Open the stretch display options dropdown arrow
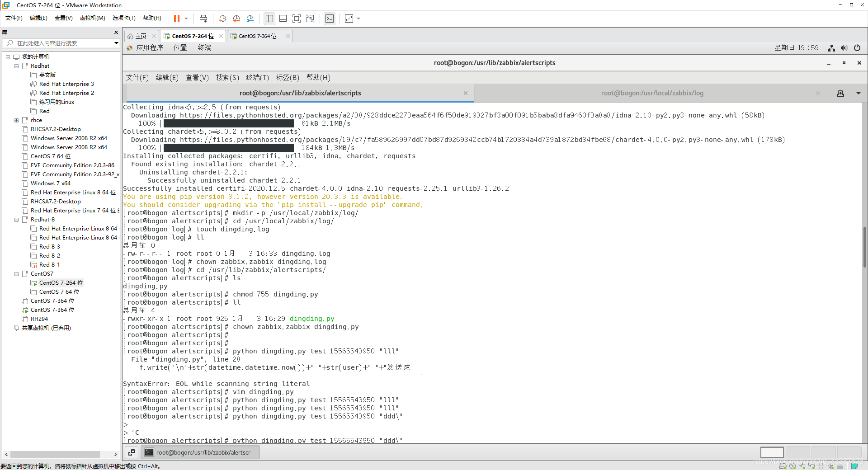This screenshot has height=470, width=868. (359, 19)
